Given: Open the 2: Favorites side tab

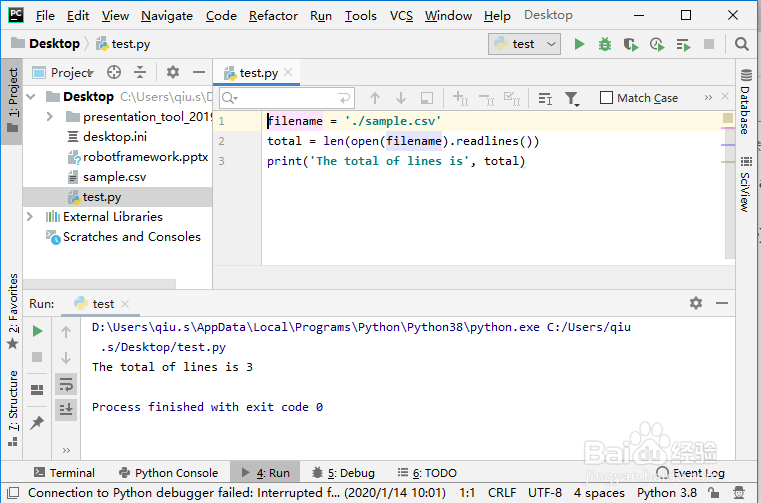Looking at the screenshot, I should point(12,311).
